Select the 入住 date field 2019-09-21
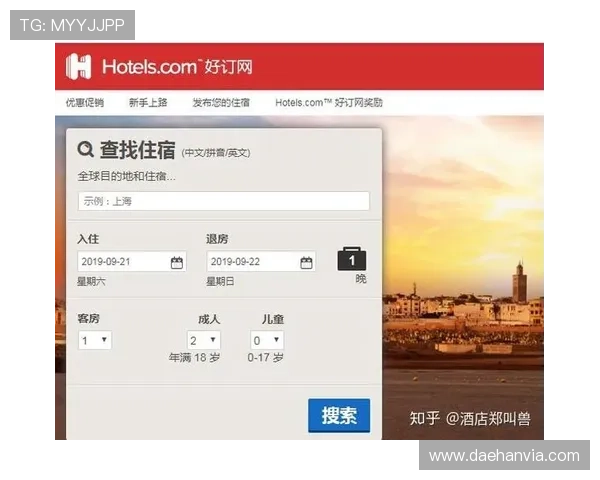This screenshot has height=480, width=600. [x=132, y=261]
